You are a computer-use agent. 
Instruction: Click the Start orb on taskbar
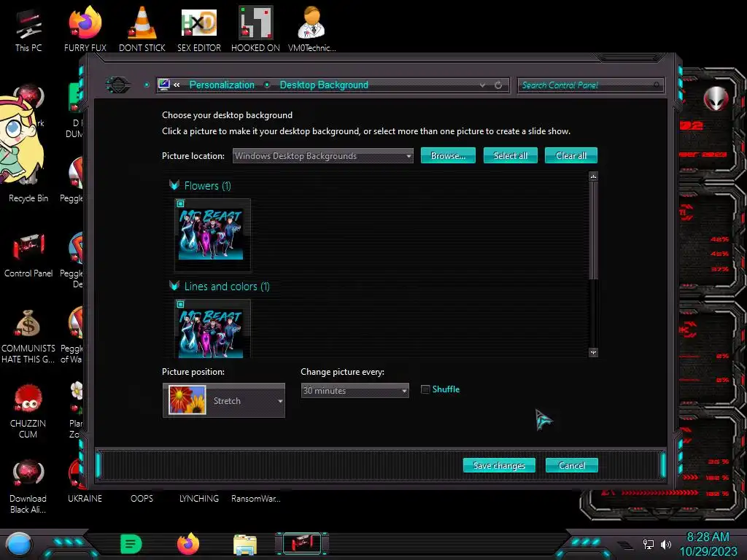pyautogui.click(x=18, y=544)
